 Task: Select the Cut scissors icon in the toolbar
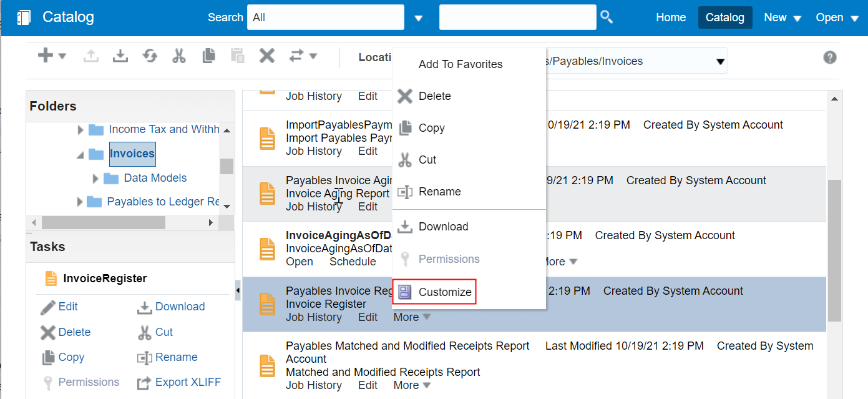pyautogui.click(x=179, y=56)
